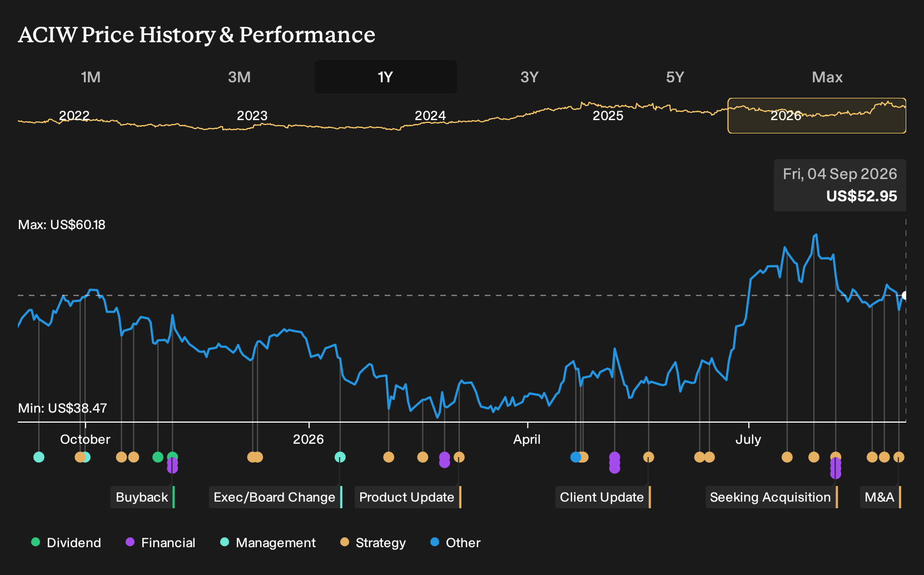Click the earliest teal Management marker before October

pyautogui.click(x=39, y=457)
